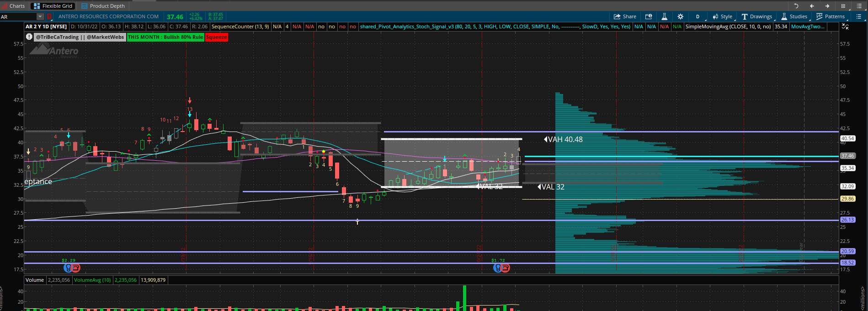Click the left arrow navigation icon
The height and width of the screenshot is (311, 868).
point(812,6)
